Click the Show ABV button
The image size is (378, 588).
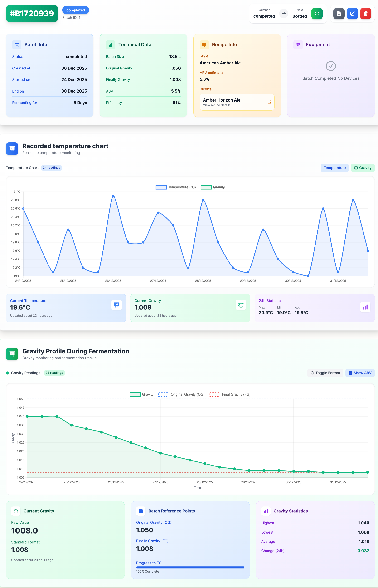point(360,373)
